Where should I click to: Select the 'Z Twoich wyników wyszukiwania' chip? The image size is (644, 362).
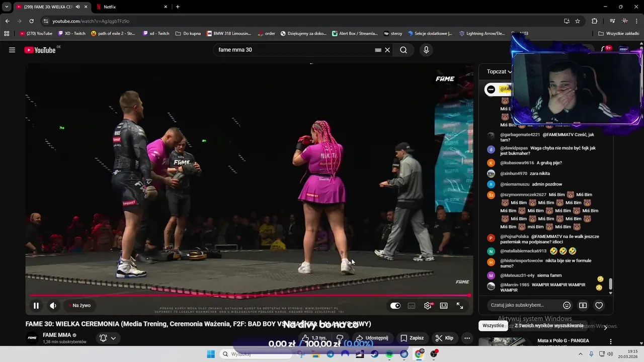[548, 325]
